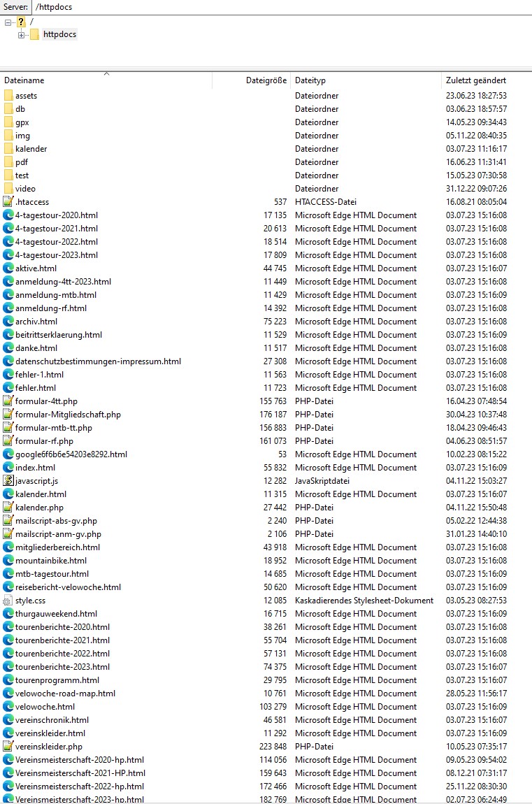Sort by Dateityp column header

click(x=310, y=80)
